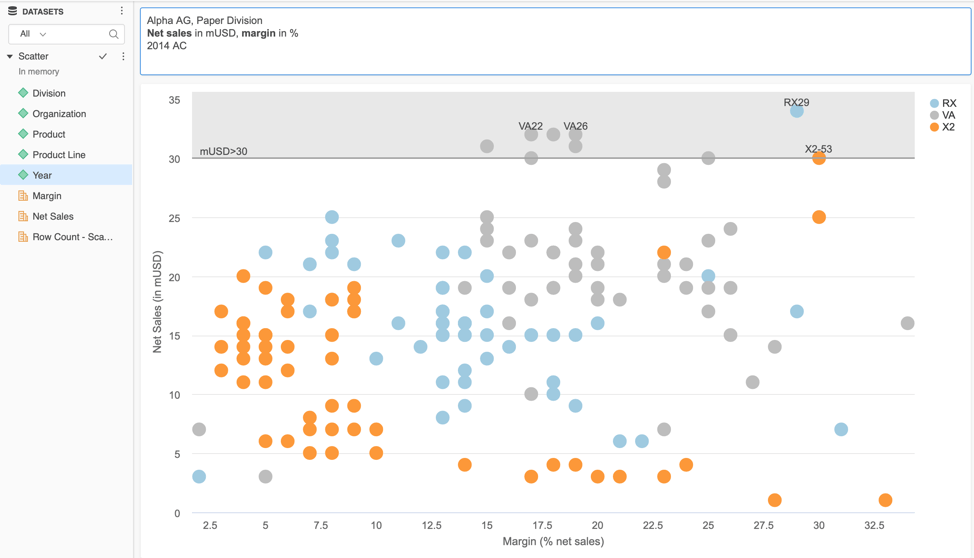Click the Datasets database icon
The width and height of the screenshot is (974, 558).
pos(12,11)
